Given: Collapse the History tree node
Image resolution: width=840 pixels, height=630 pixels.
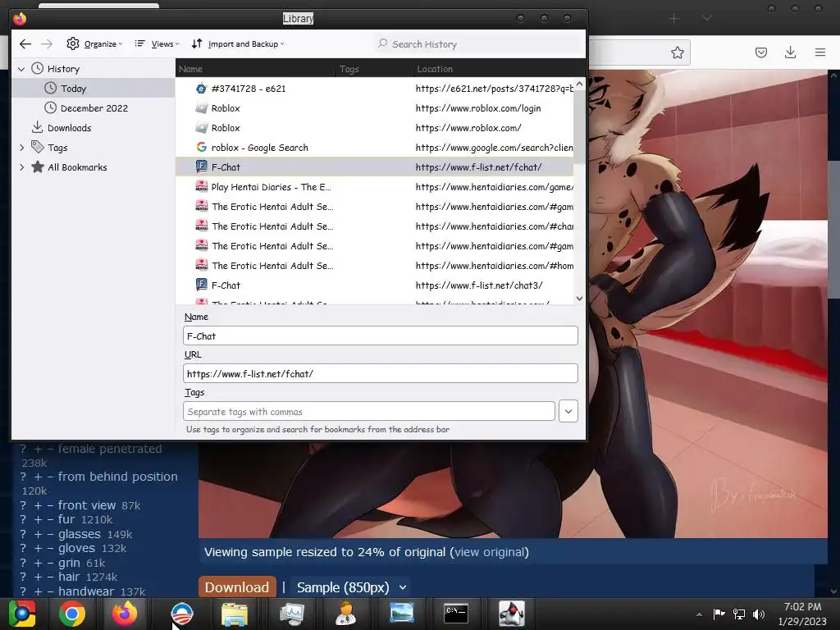Looking at the screenshot, I should [21, 69].
